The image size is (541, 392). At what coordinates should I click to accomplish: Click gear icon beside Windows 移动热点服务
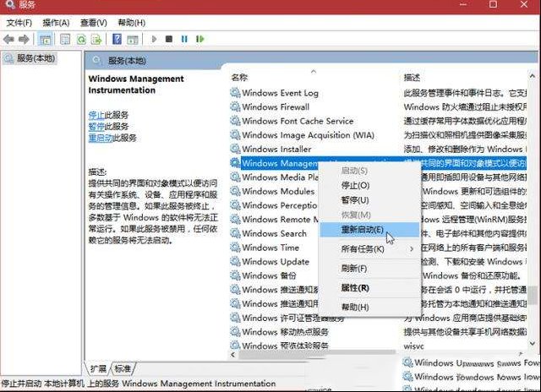point(235,332)
